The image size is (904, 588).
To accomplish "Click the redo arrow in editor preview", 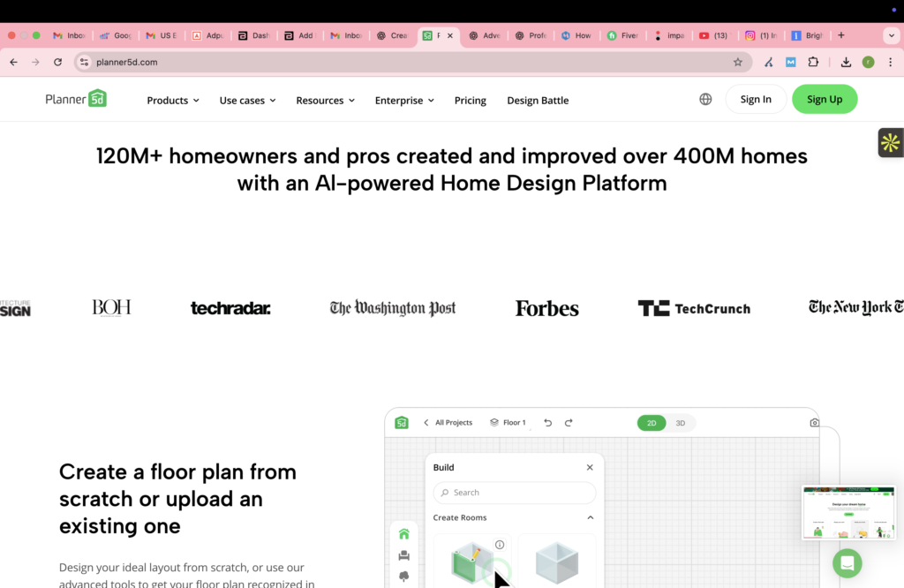I will tap(569, 423).
